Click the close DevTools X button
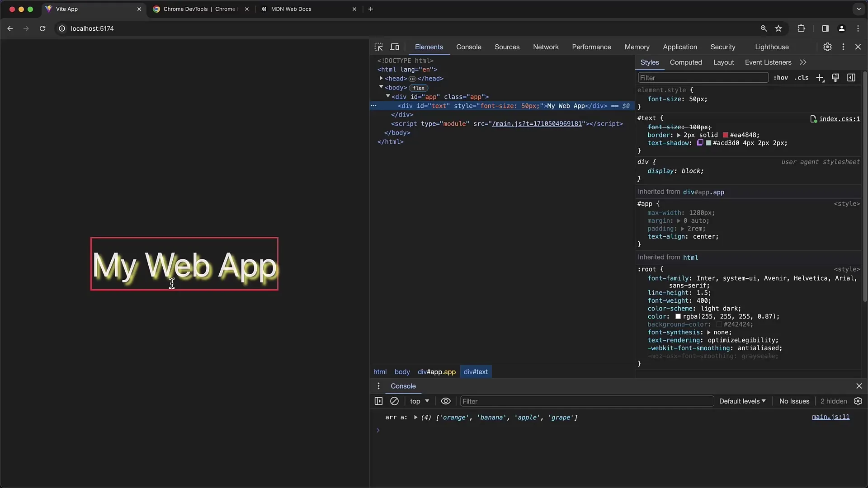 pos(858,47)
